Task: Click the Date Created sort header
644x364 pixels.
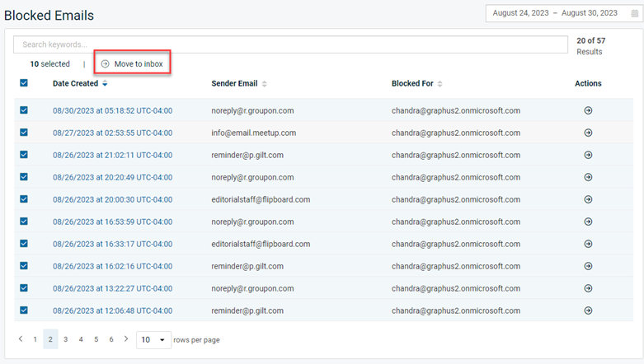Action: click(79, 83)
